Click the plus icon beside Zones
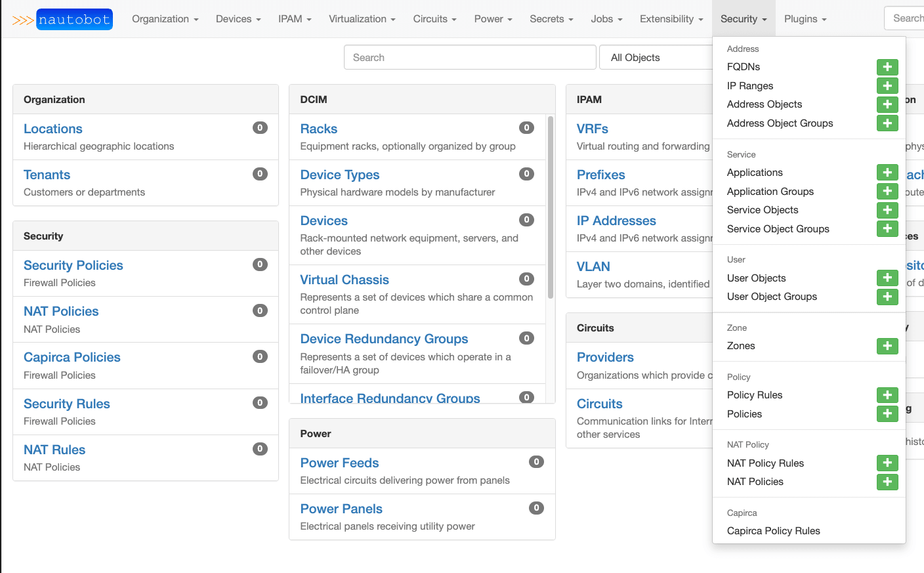 [x=887, y=346]
